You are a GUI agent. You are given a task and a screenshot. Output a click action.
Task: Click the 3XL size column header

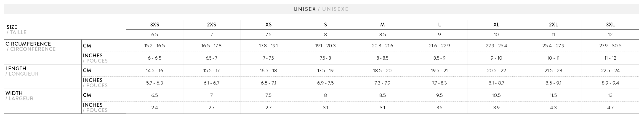coord(610,24)
